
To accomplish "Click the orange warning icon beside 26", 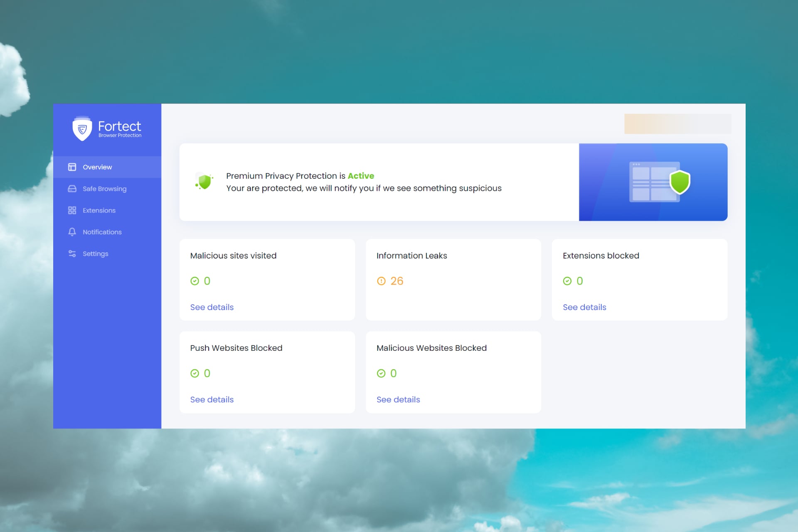I will 381,281.
